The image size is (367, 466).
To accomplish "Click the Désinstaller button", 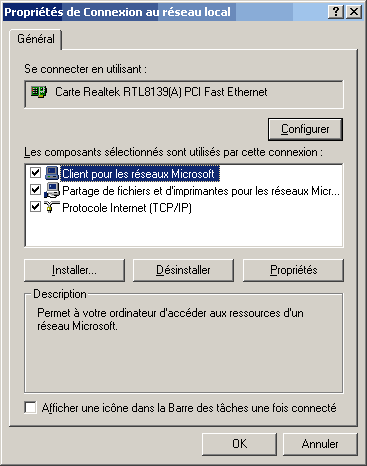I will click(183, 270).
